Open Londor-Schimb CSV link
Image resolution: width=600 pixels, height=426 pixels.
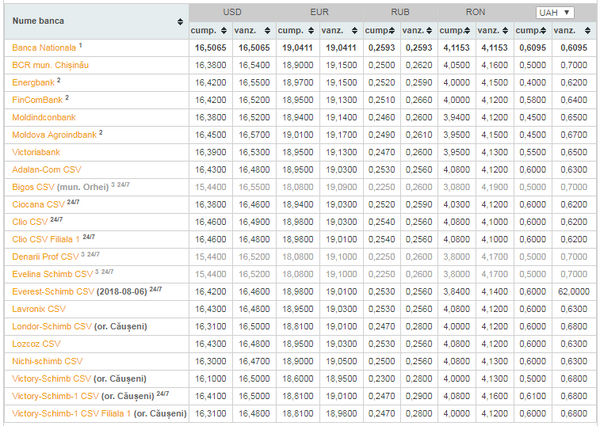coord(52,326)
